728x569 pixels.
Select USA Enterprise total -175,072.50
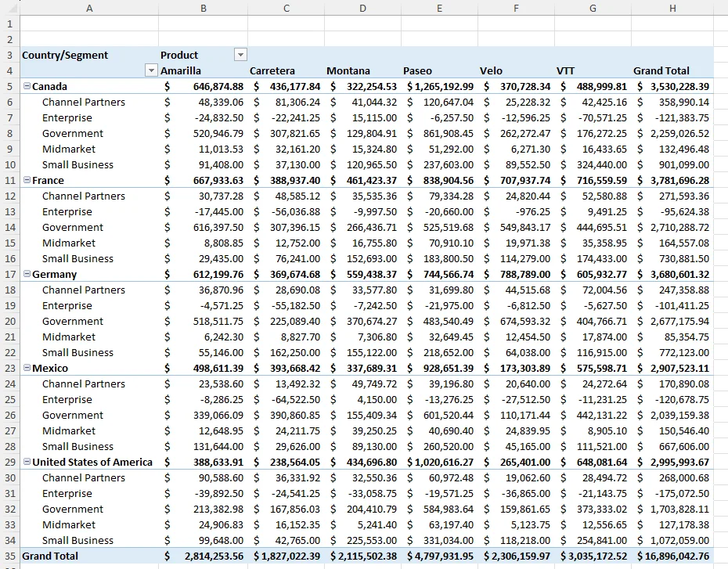(x=672, y=493)
